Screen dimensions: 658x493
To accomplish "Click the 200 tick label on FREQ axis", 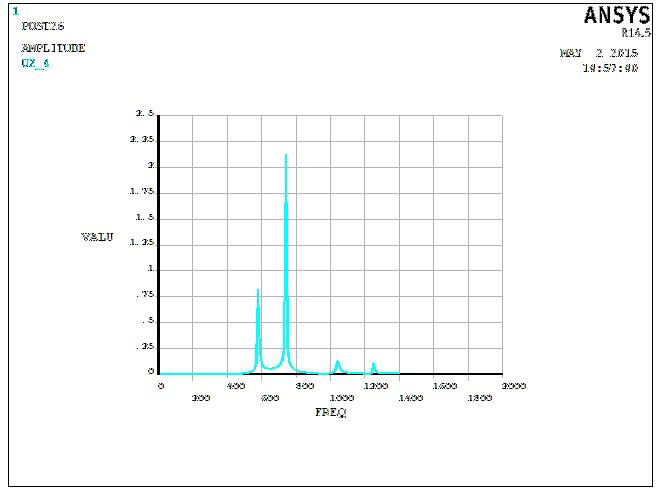I will [201, 398].
